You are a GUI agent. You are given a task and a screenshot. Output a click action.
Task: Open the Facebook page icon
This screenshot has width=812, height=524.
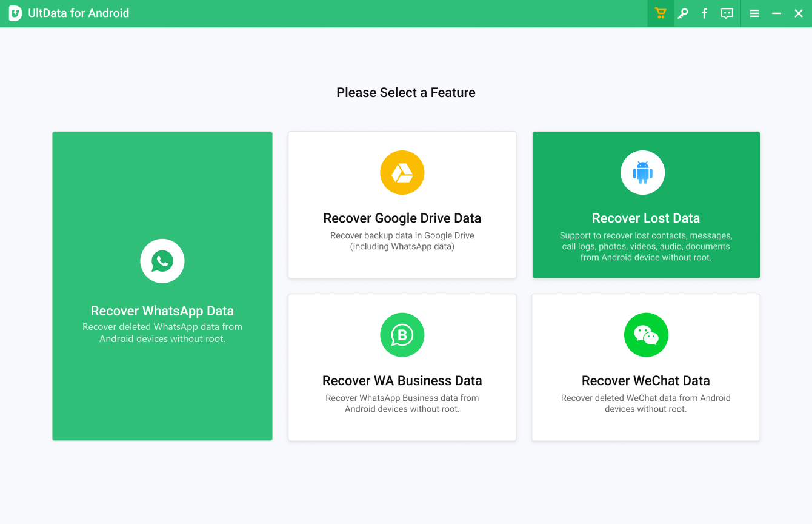point(704,13)
